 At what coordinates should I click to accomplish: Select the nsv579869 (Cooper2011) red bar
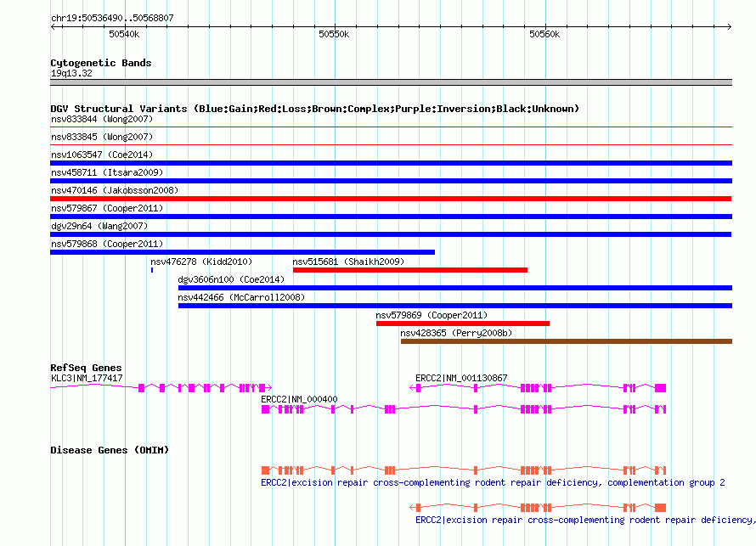pyautogui.click(x=463, y=324)
